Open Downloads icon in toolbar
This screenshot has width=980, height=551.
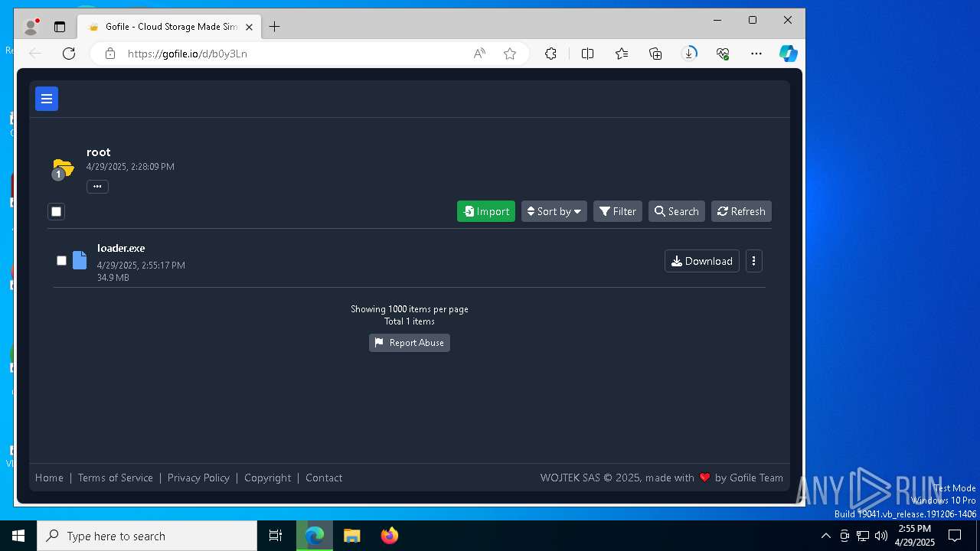pyautogui.click(x=689, y=54)
